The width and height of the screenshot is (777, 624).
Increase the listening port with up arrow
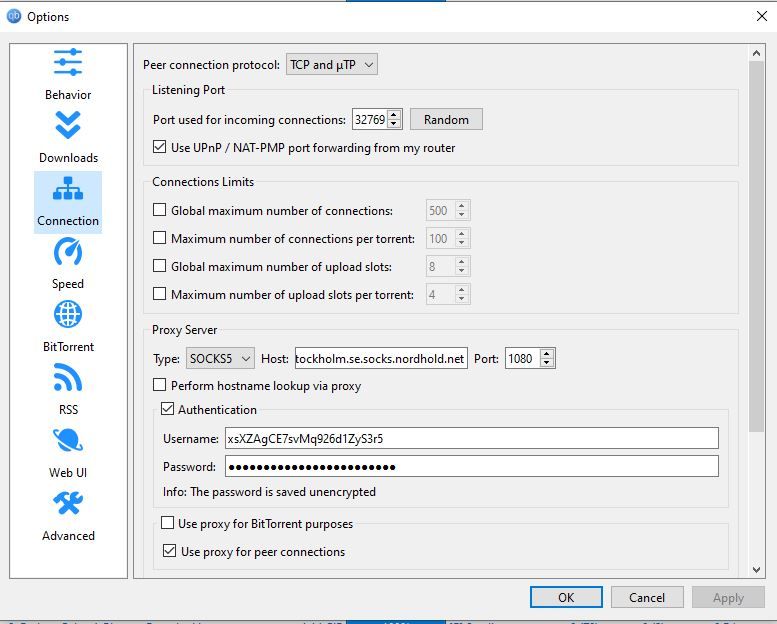(394, 115)
